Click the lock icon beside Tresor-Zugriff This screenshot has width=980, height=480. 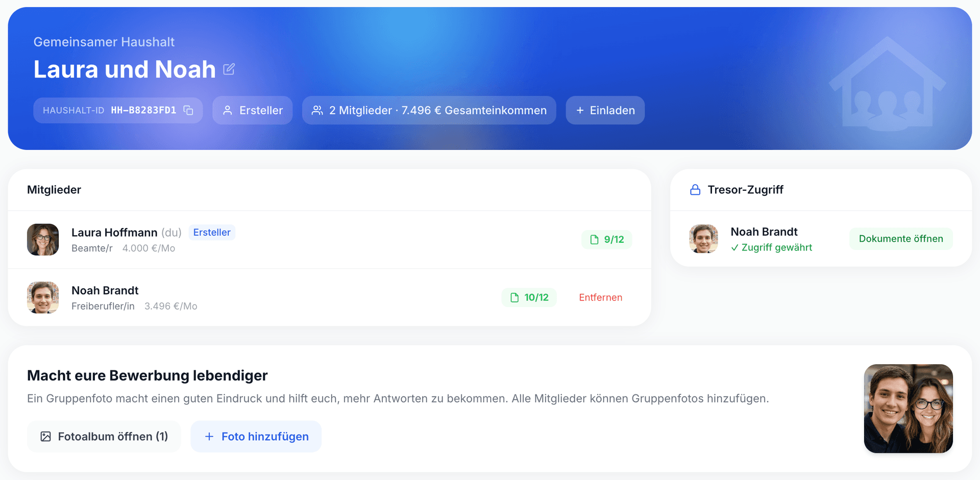point(695,190)
